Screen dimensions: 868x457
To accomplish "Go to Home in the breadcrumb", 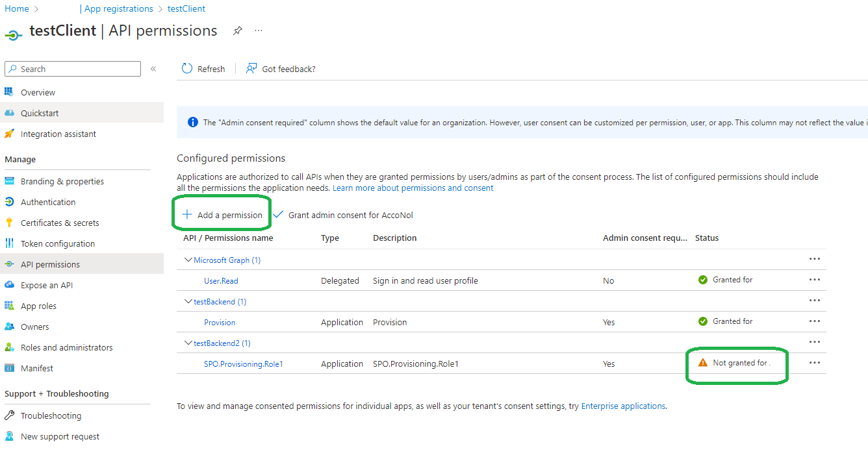I will click(x=17, y=8).
